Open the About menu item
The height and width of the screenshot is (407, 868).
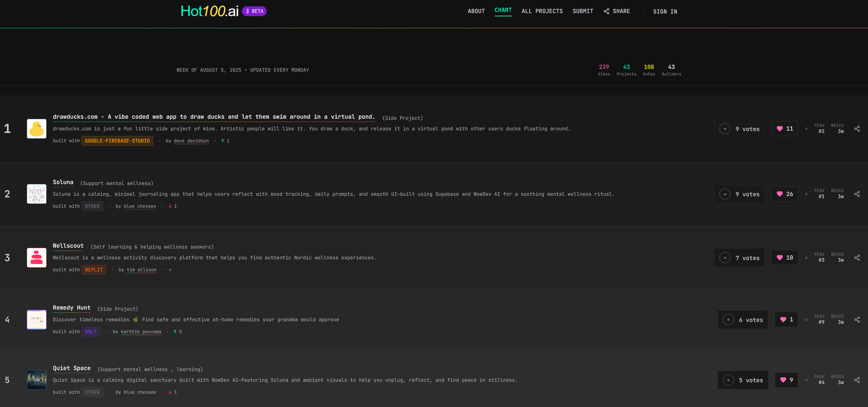coord(476,11)
